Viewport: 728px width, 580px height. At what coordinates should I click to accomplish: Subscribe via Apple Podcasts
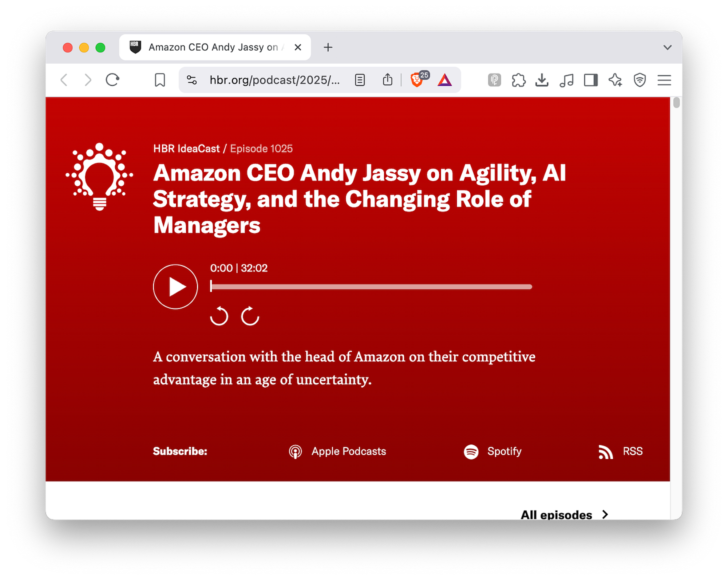337,451
